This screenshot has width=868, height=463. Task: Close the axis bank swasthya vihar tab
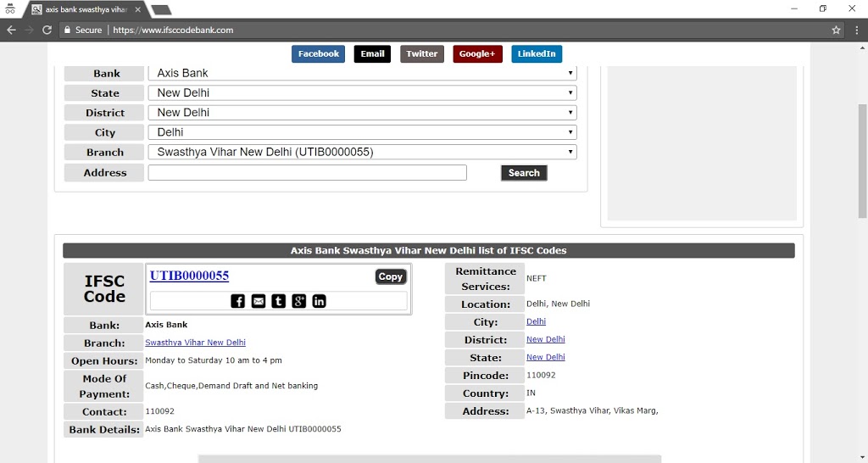click(x=138, y=9)
